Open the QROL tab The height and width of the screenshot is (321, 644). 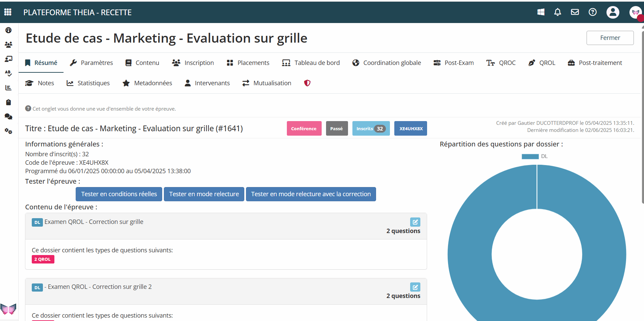point(542,63)
